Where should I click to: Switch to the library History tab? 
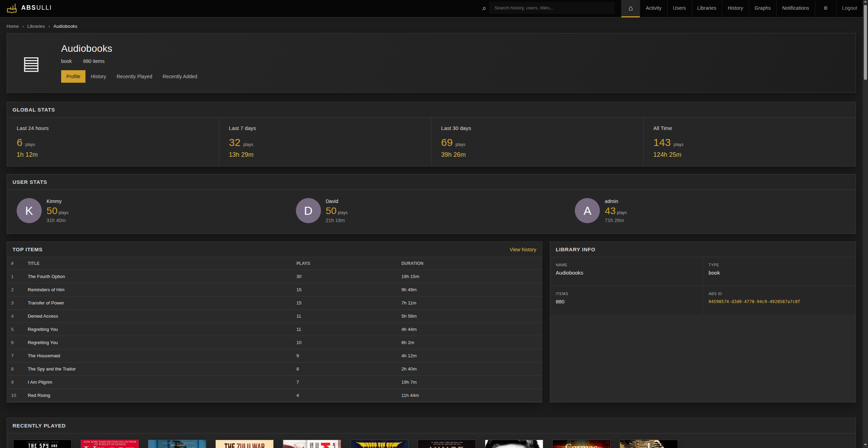pyautogui.click(x=98, y=76)
